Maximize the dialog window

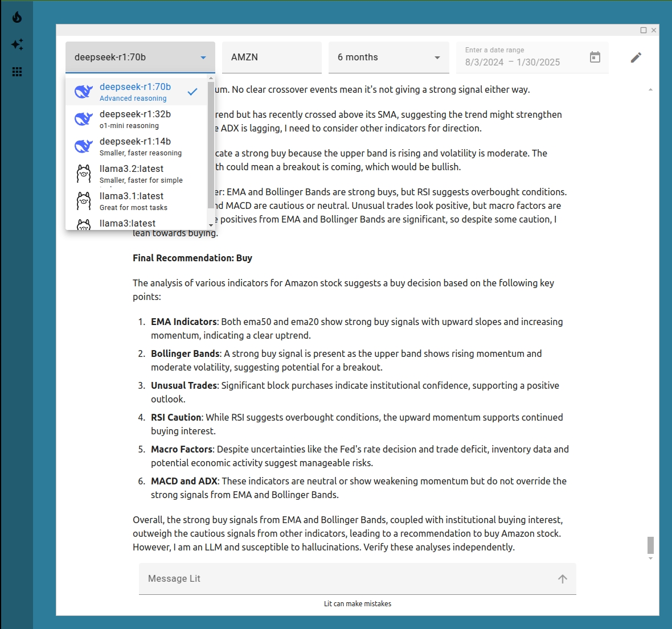(644, 30)
